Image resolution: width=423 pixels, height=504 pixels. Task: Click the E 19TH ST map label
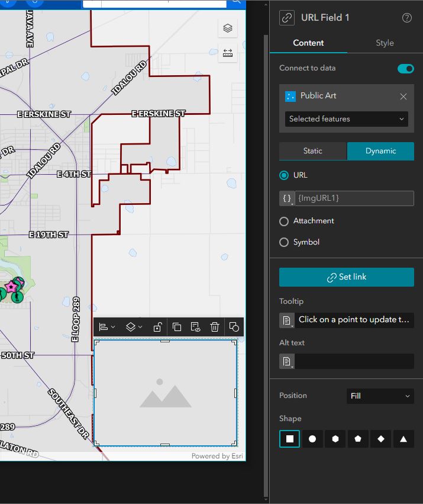coord(49,235)
